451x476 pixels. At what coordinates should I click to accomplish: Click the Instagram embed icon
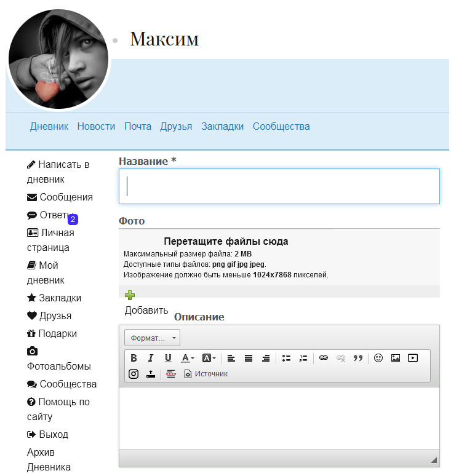point(134,374)
